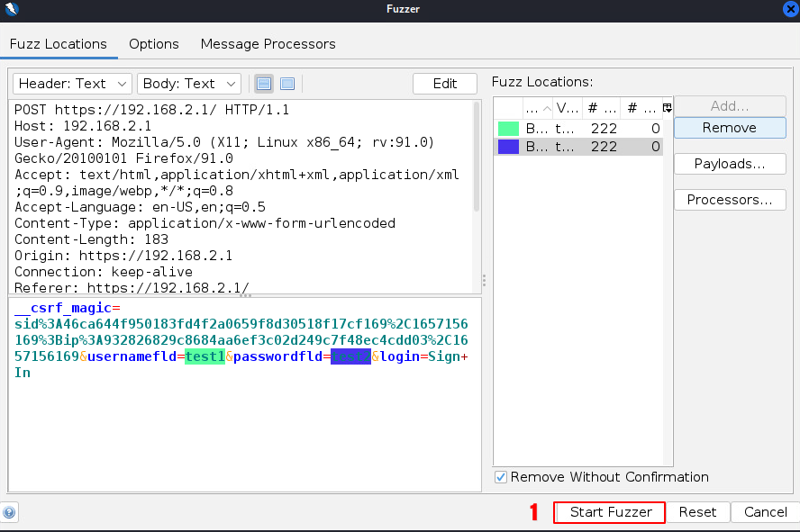Switch to the Options tab
800x532 pixels.
[x=153, y=44]
